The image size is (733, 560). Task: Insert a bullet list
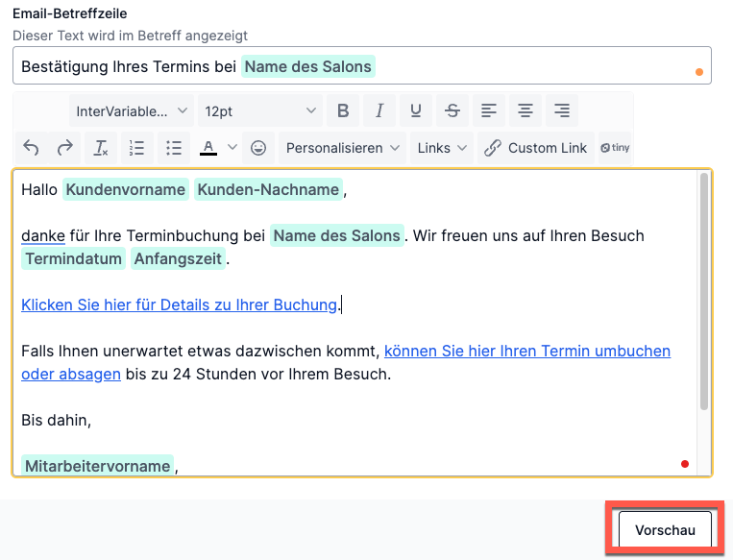pos(174,148)
